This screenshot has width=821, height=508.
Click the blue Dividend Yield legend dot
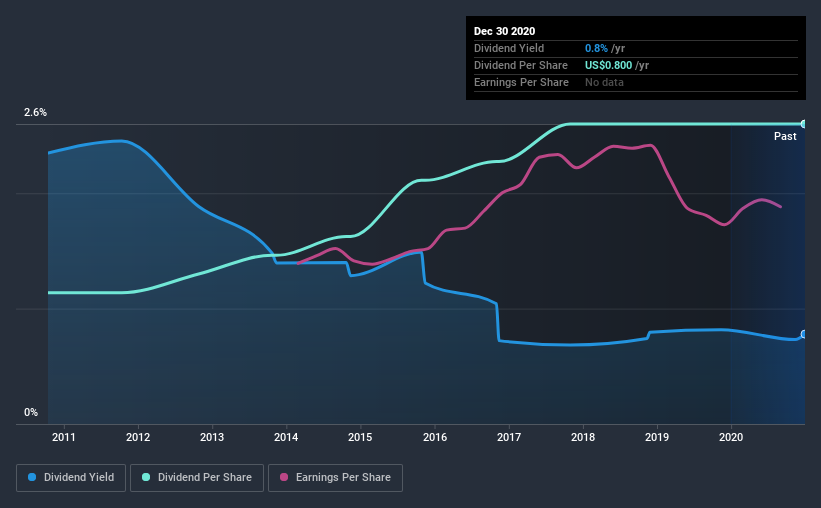32,477
